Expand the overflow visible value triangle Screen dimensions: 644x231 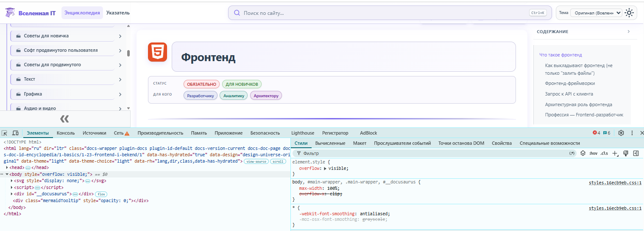pos(325,169)
